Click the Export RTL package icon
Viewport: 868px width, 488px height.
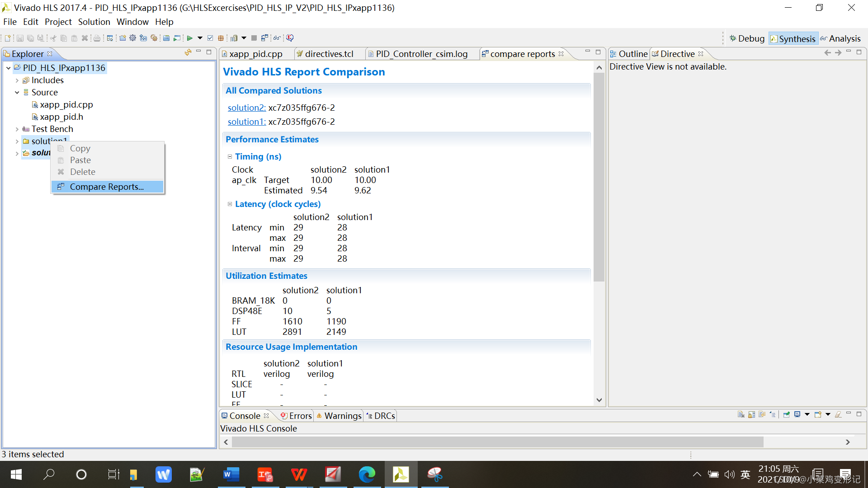(x=221, y=38)
